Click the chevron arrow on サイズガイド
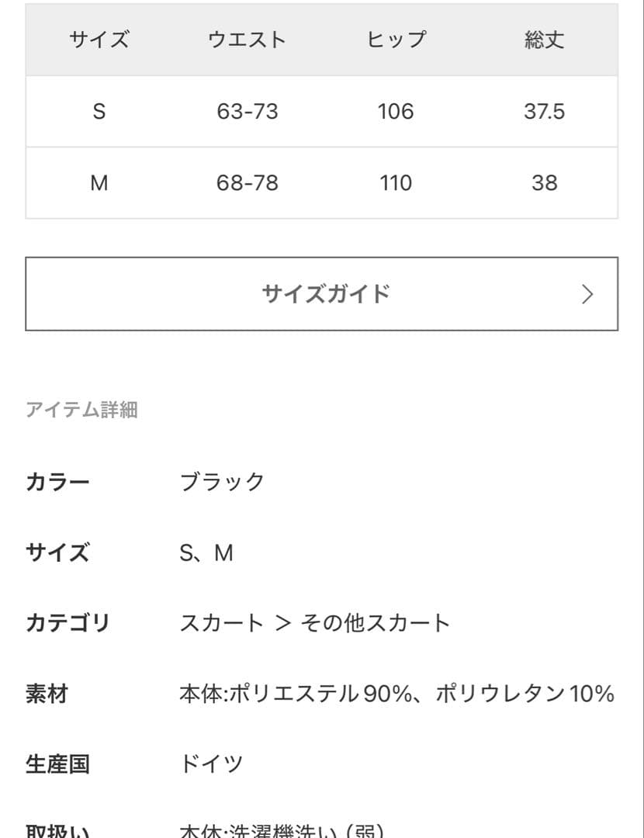This screenshot has height=838, width=644. tap(587, 294)
